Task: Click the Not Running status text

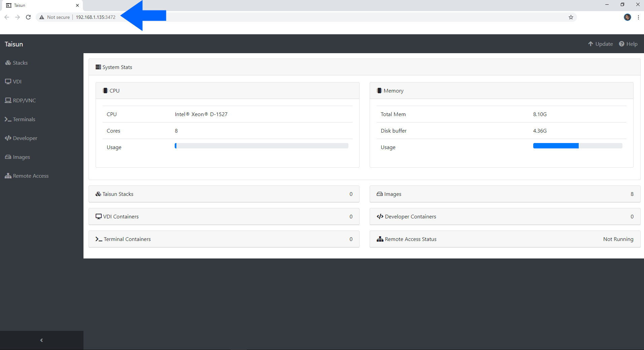Action: [618, 239]
